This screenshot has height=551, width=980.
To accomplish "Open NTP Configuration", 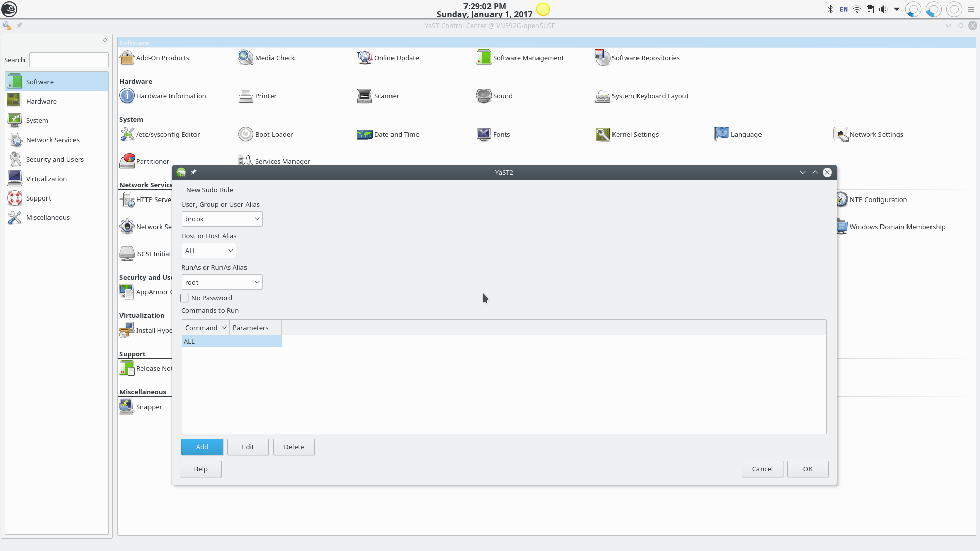I will coord(872,199).
